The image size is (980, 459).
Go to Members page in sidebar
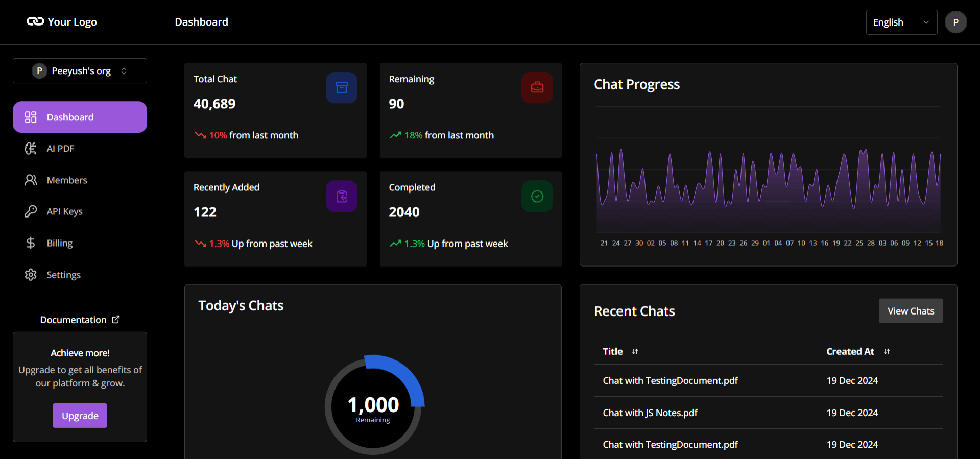coord(66,180)
